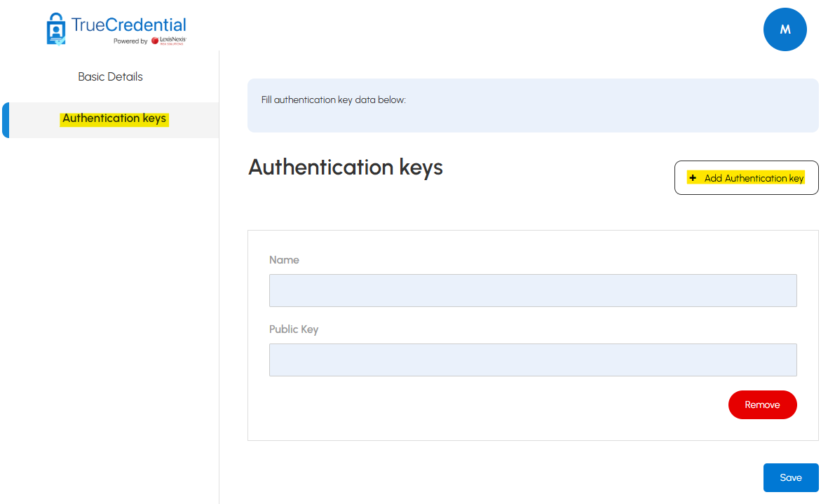
Task: Open the user avatar "M" menu
Action: click(785, 29)
